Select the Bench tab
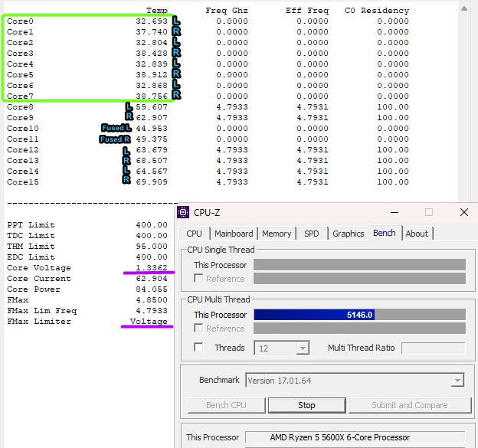478x448 pixels. click(x=385, y=233)
